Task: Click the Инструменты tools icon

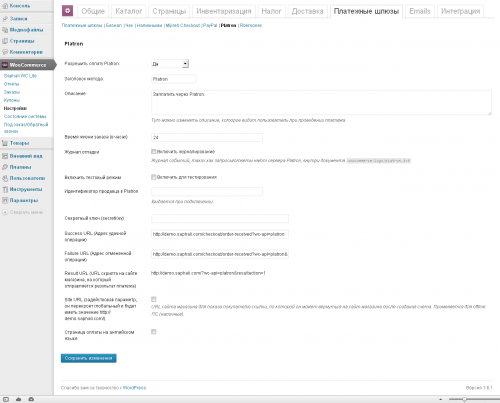Action: (x=5, y=189)
